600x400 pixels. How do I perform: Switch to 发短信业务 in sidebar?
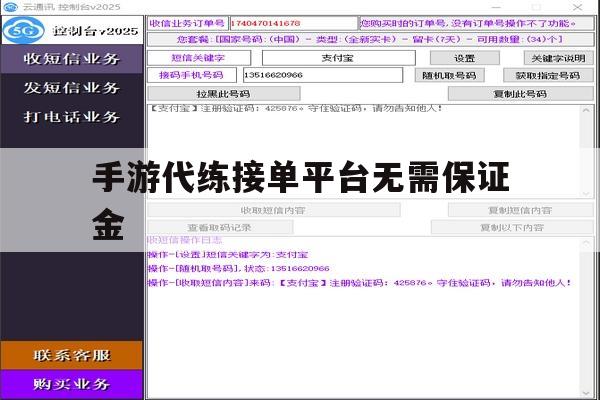[x=72, y=88]
